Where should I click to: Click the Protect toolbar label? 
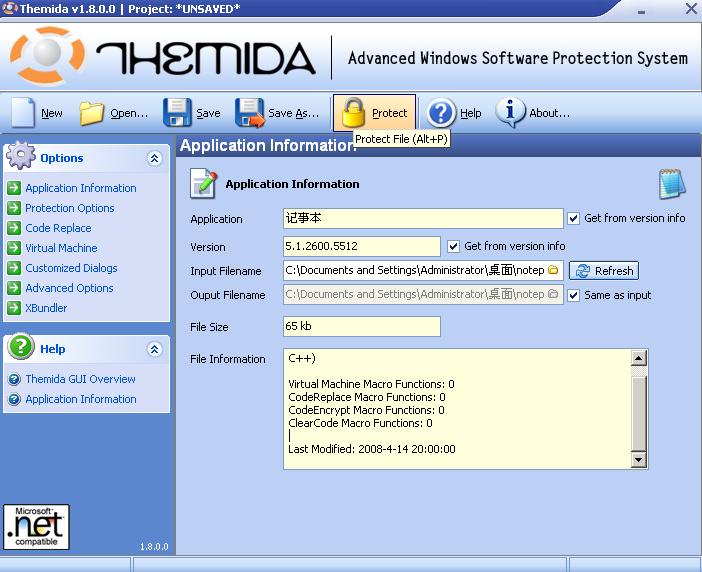390,113
